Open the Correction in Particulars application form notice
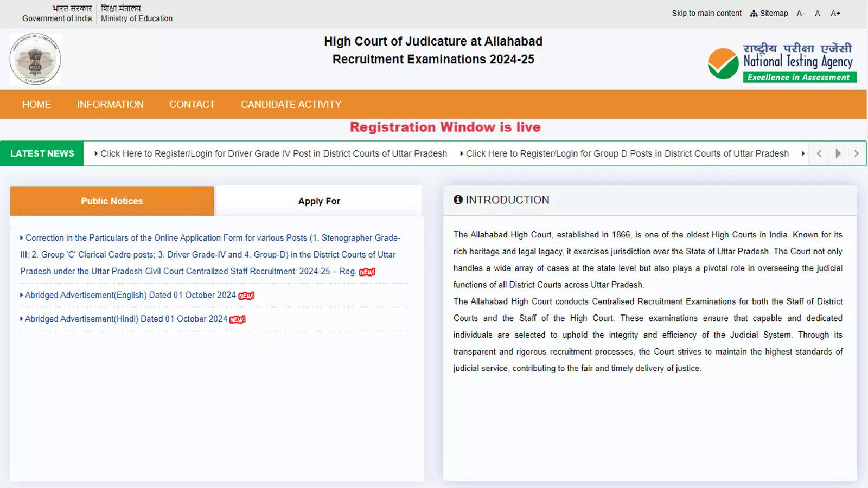This screenshot has height=488, width=868. click(x=210, y=254)
